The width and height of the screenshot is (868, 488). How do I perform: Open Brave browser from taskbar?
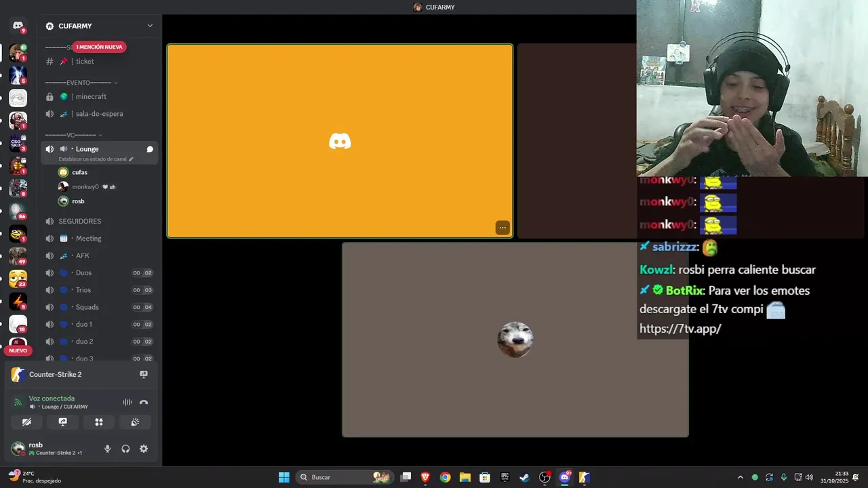coord(425,477)
